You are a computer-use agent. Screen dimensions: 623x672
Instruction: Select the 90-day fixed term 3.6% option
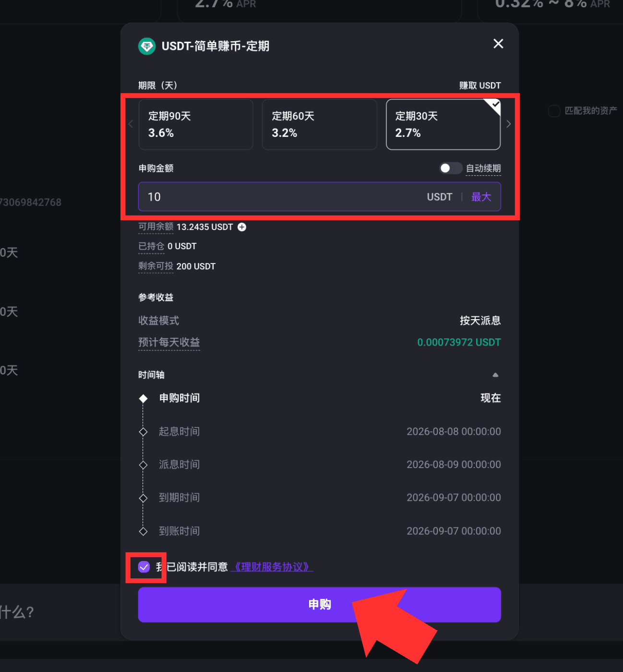tap(196, 124)
